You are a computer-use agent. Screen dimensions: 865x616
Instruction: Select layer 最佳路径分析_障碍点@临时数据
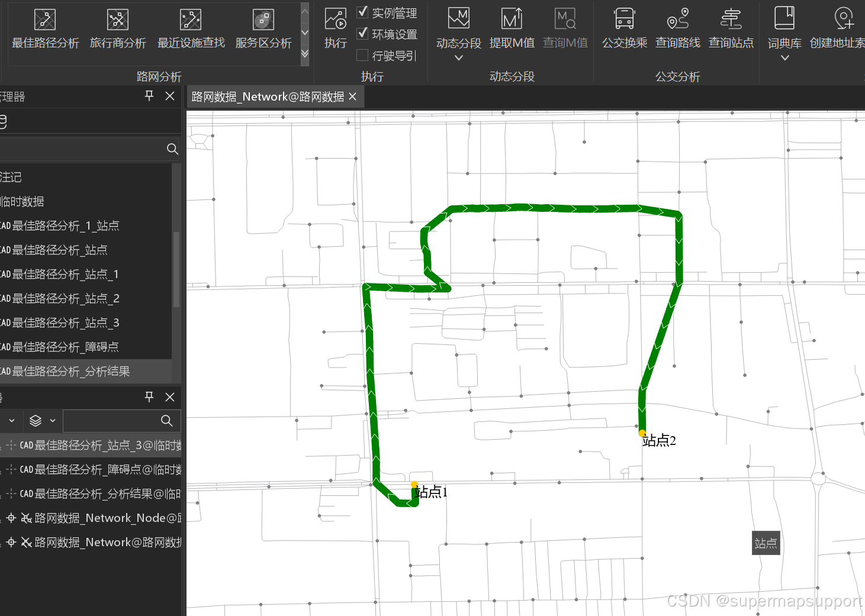[91, 469]
